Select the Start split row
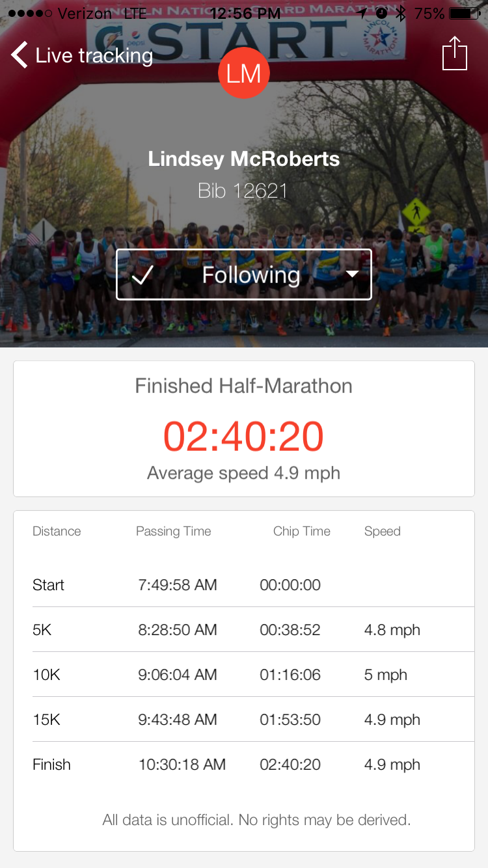488x868 pixels. (253, 585)
